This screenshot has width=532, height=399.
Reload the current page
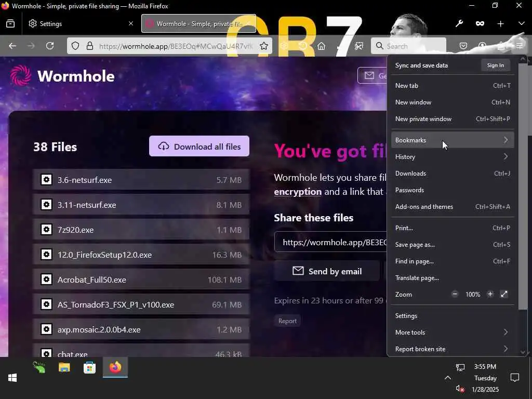[x=50, y=46]
